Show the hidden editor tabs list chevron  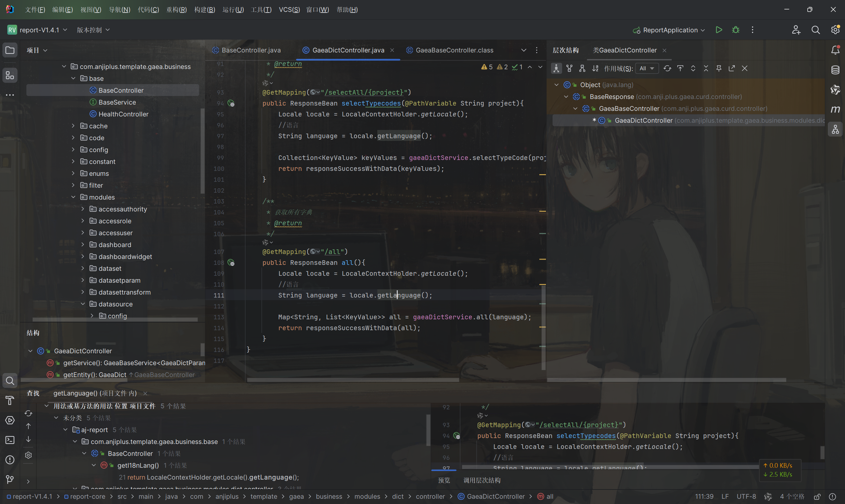tap(524, 50)
